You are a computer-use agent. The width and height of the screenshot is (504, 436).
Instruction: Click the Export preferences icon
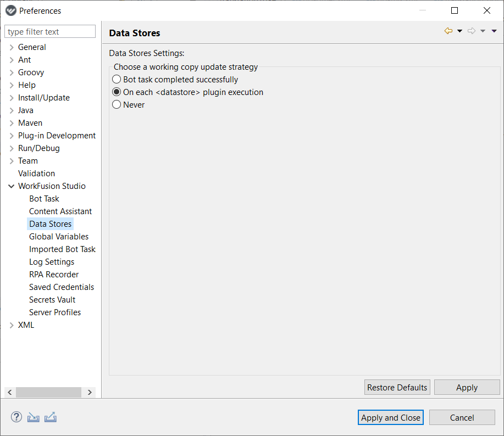tap(51, 417)
